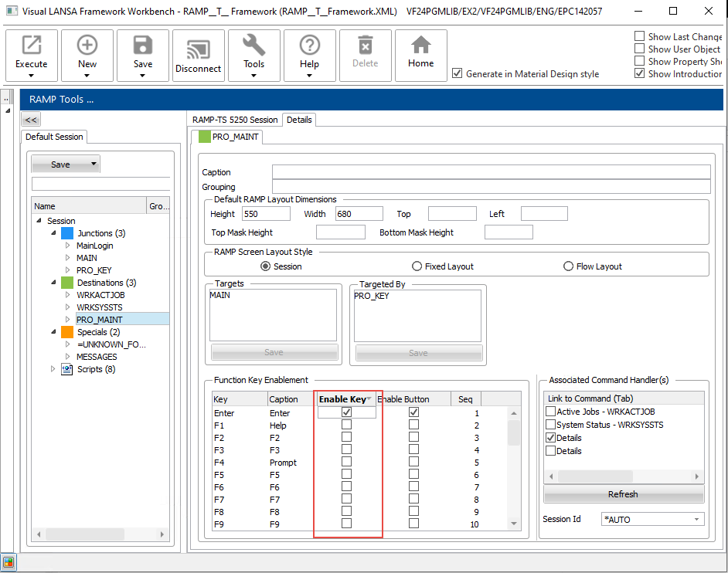Select the Fixed Layout radio button
728x573 pixels.
[x=417, y=266]
